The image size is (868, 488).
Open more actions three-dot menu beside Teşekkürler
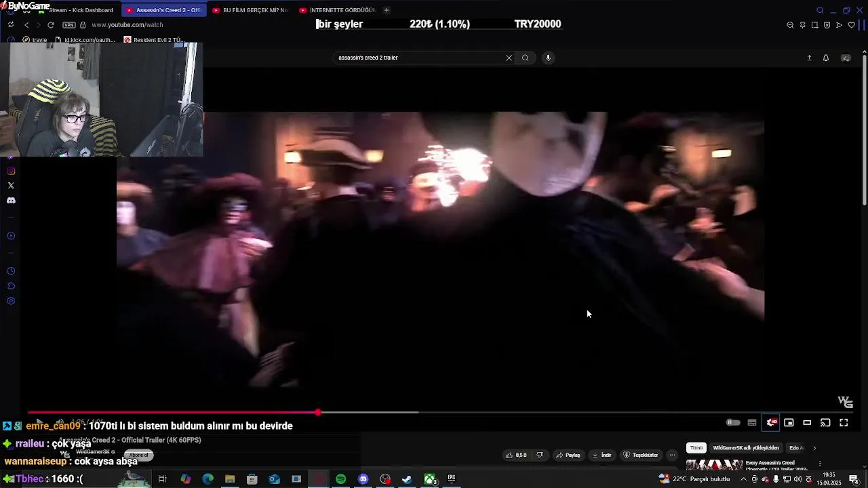672,455
